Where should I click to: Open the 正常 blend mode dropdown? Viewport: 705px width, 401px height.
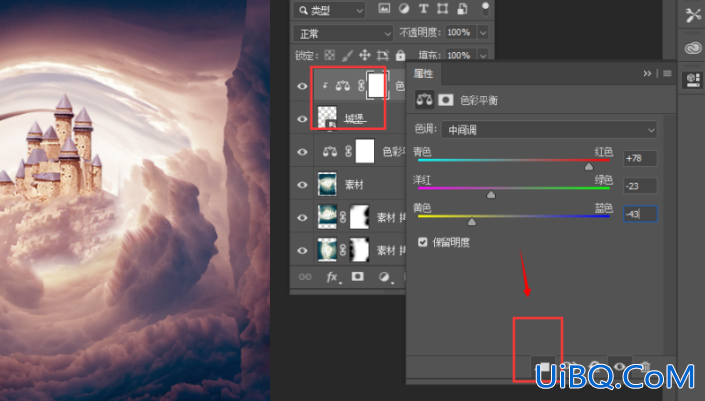[x=343, y=33]
